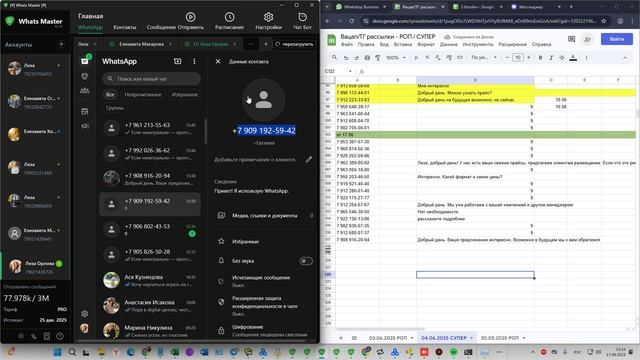The height and width of the screenshot is (360, 640).
Task: Open the text color picker in Sheets toolbar
Action: [x=573, y=58]
